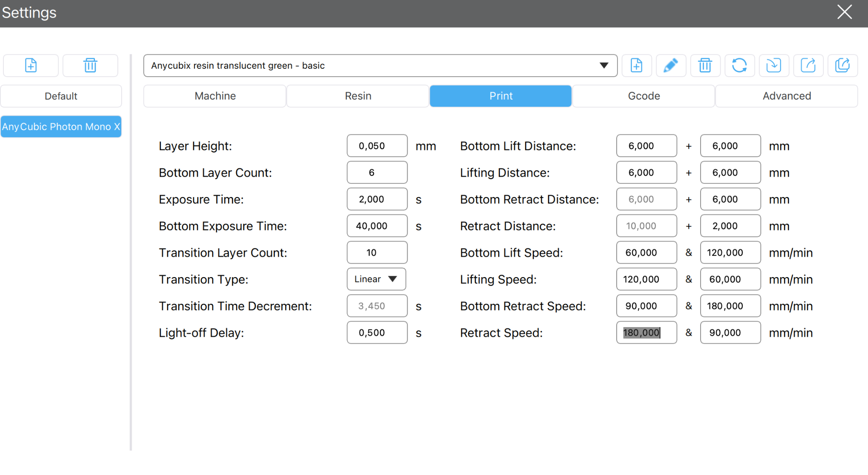
Task: Click the Default button
Action: (x=61, y=96)
